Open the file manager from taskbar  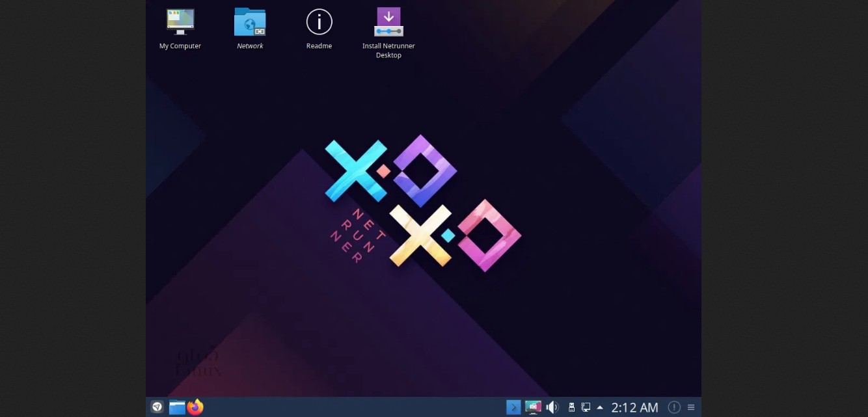click(x=177, y=407)
